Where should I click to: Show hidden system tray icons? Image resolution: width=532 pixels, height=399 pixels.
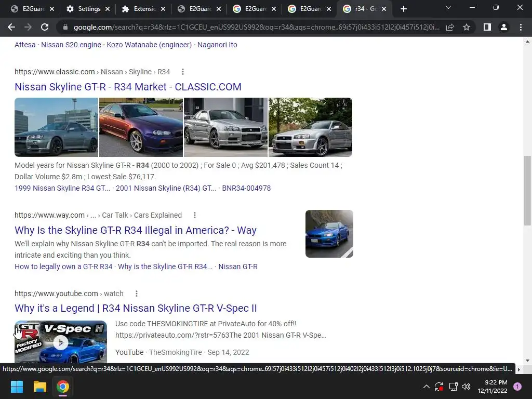click(x=427, y=387)
